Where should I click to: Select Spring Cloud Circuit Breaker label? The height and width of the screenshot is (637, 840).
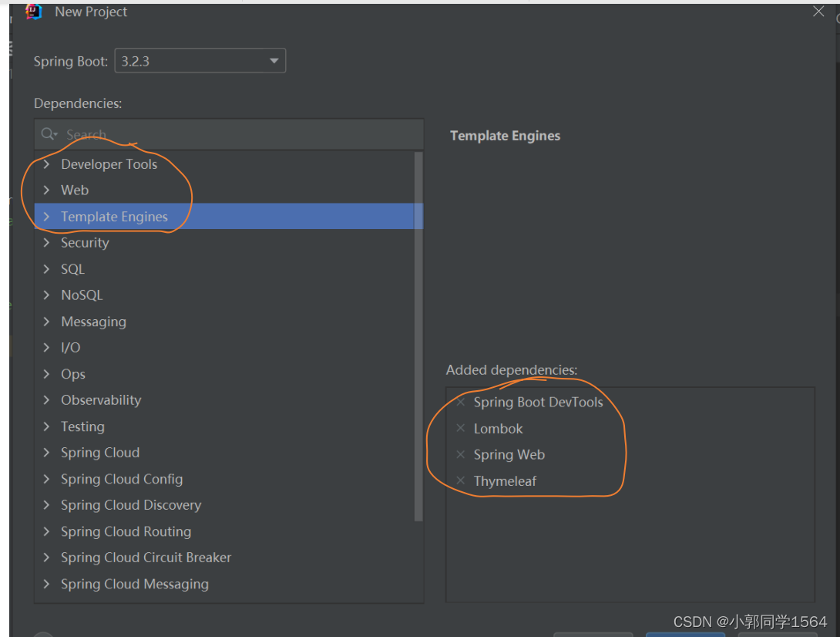[146, 558]
